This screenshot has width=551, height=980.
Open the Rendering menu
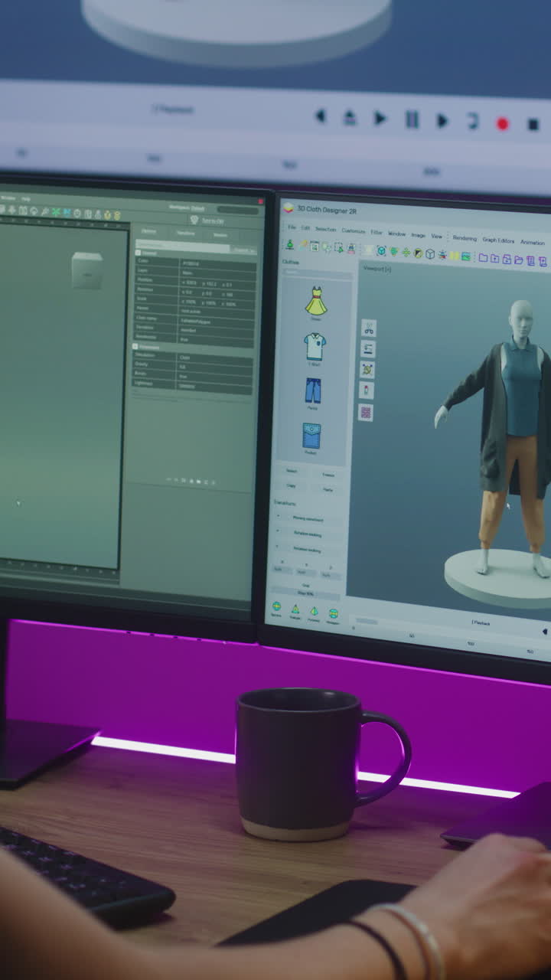point(465,238)
